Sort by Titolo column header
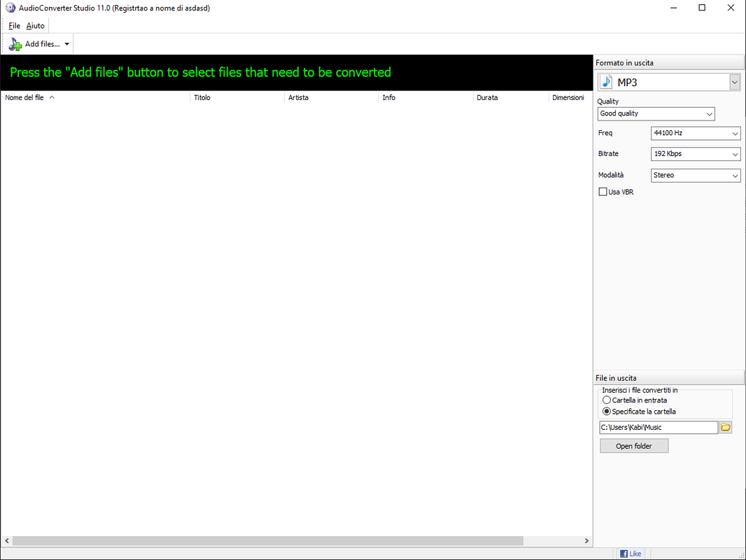 coord(237,97)
